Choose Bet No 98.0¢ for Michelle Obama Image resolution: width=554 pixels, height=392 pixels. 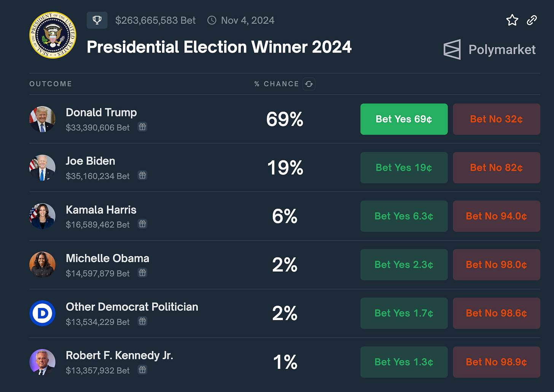(x=496, y=265)
